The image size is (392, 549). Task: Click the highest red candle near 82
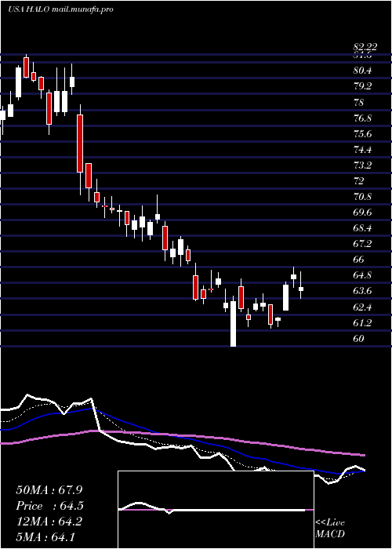[x=26, y=67]
